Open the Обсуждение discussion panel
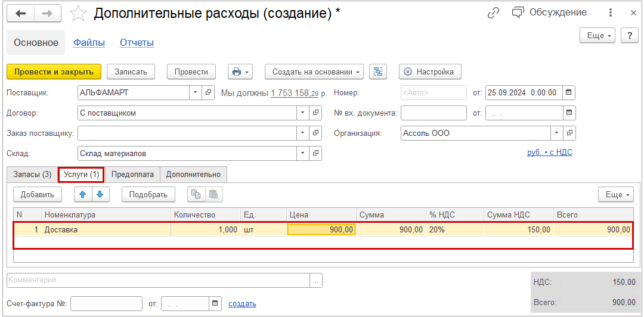This screenshot has height=317, width=644. pos(549,13)
